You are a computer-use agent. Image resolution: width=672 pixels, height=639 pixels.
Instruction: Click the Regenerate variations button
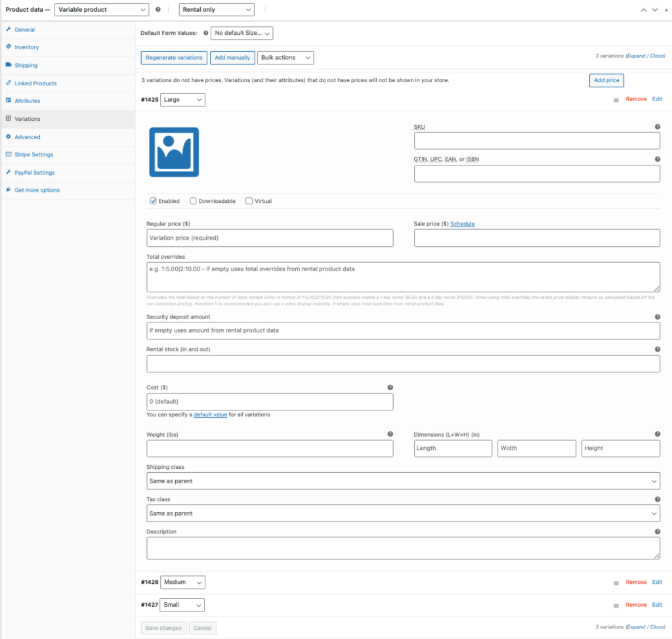174,58
